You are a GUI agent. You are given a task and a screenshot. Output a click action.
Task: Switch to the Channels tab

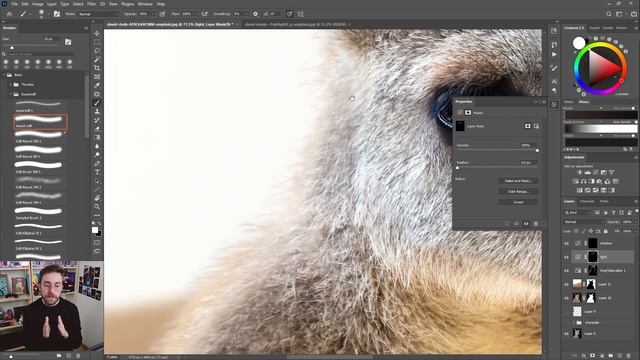[587, 201]
